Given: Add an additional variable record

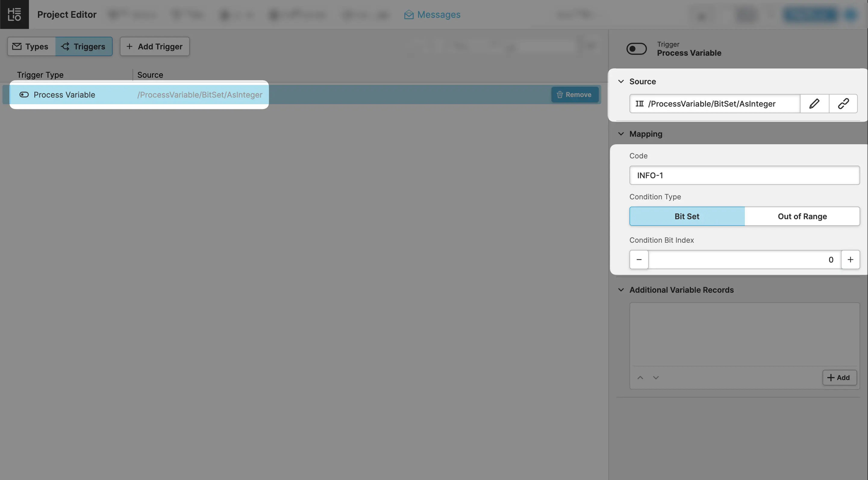Looking at the screenshot, I should coord(839,377).
